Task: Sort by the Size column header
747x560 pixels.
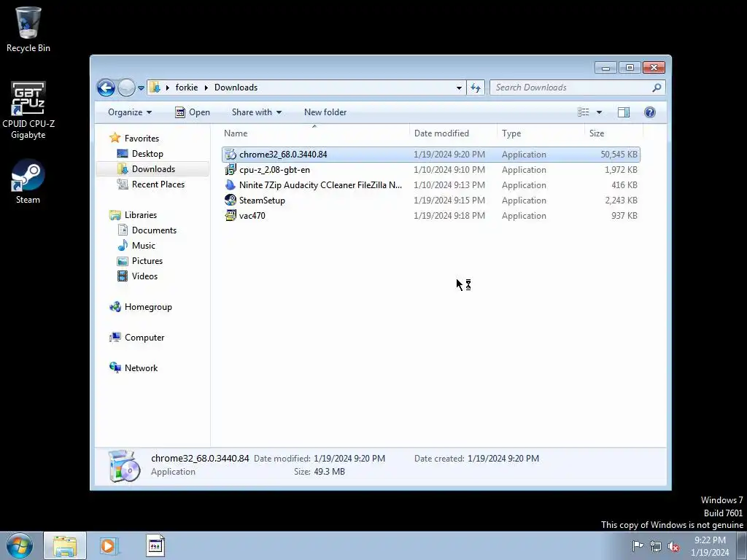Action: 614,133
